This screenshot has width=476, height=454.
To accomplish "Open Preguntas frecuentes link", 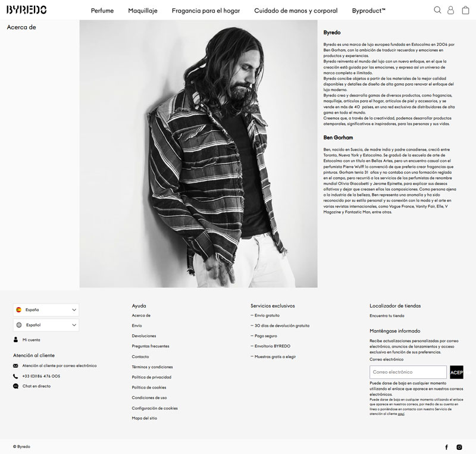I will click(x=151, y=346).
